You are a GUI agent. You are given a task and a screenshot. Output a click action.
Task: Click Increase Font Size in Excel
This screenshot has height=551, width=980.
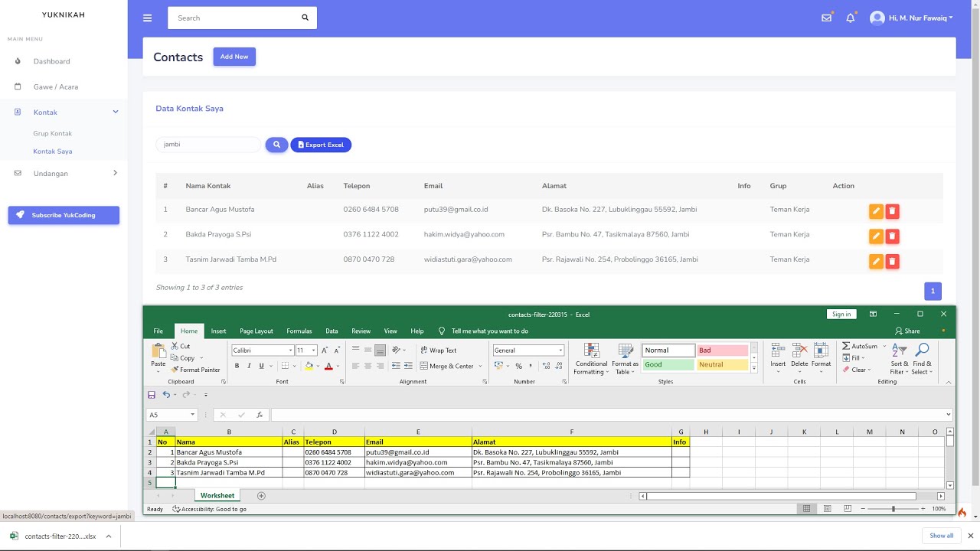pos(325,350)
